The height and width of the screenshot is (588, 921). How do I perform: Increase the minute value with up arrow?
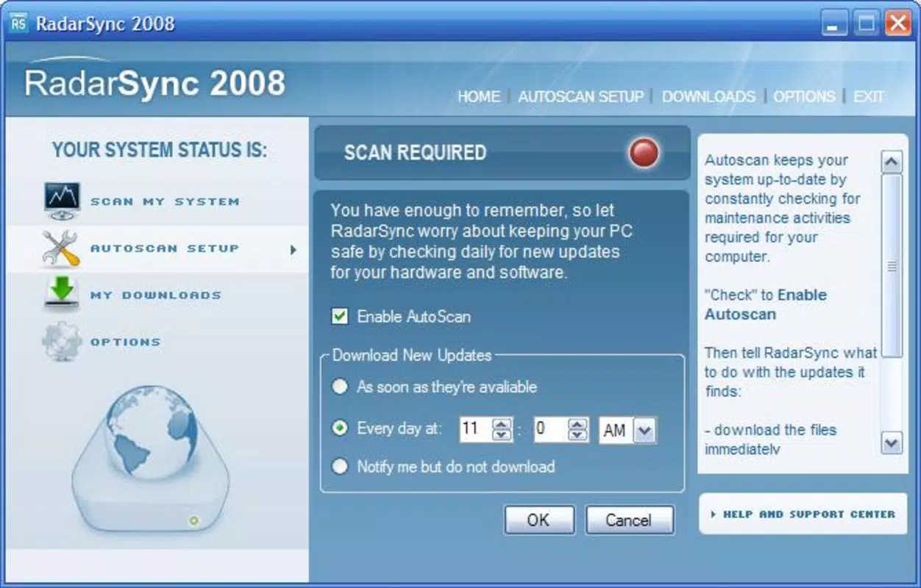(578, 424)
